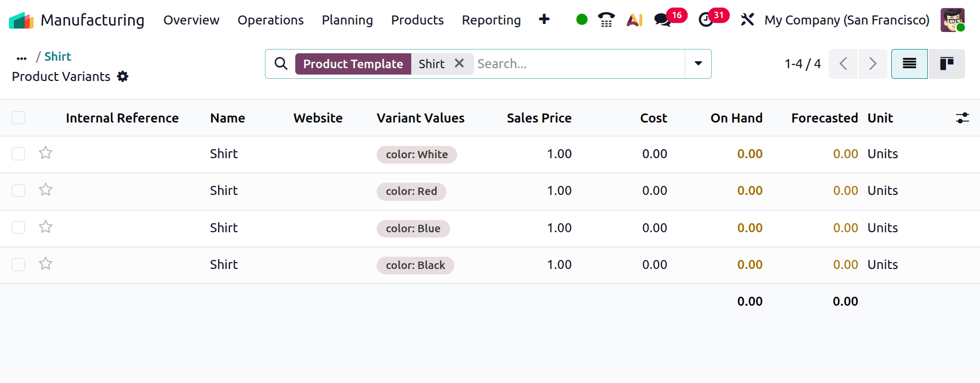Open the Planning menu

347,20
